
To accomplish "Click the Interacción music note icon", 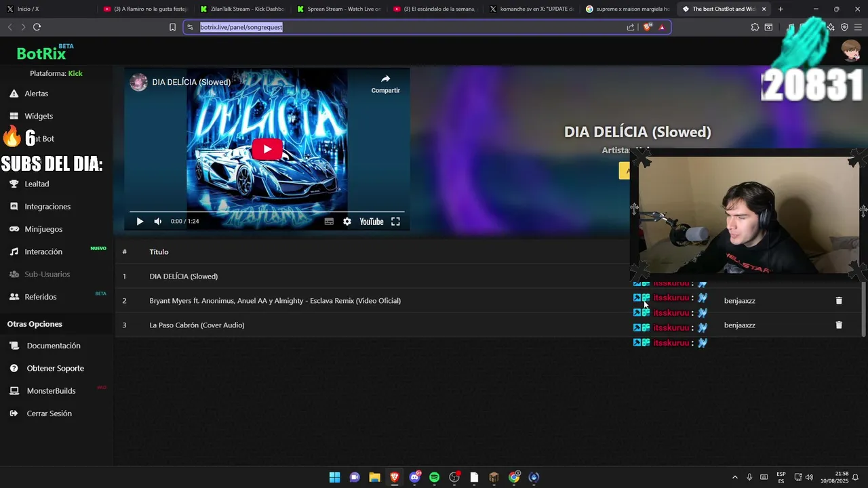I will click(14, 251).
